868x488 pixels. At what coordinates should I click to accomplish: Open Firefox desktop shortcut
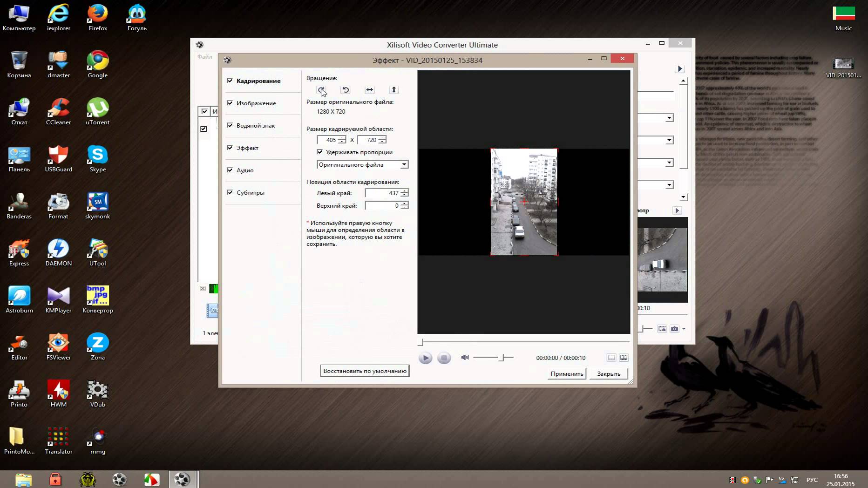(98, 18)
